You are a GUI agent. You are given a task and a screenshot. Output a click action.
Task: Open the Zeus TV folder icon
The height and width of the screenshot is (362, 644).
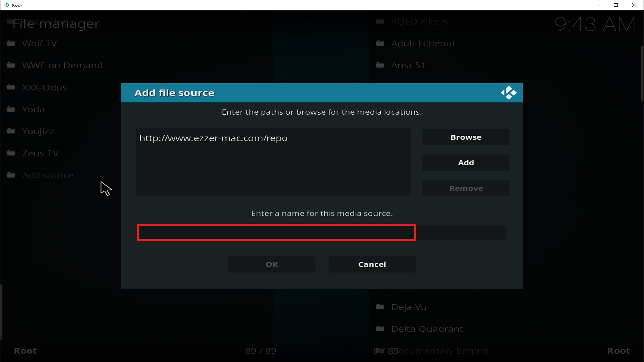click(x=11, y=153)
